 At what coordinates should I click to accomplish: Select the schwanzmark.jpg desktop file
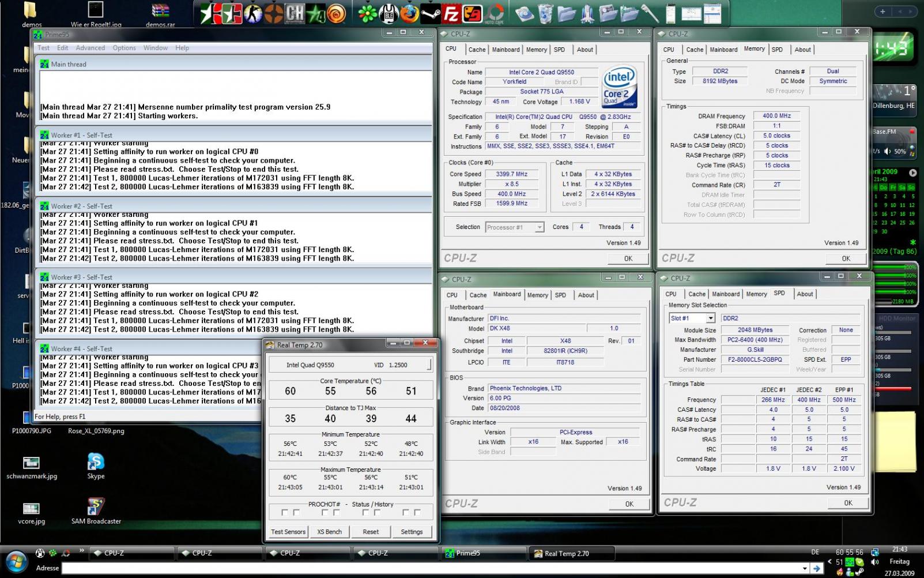tap(32, 467)
